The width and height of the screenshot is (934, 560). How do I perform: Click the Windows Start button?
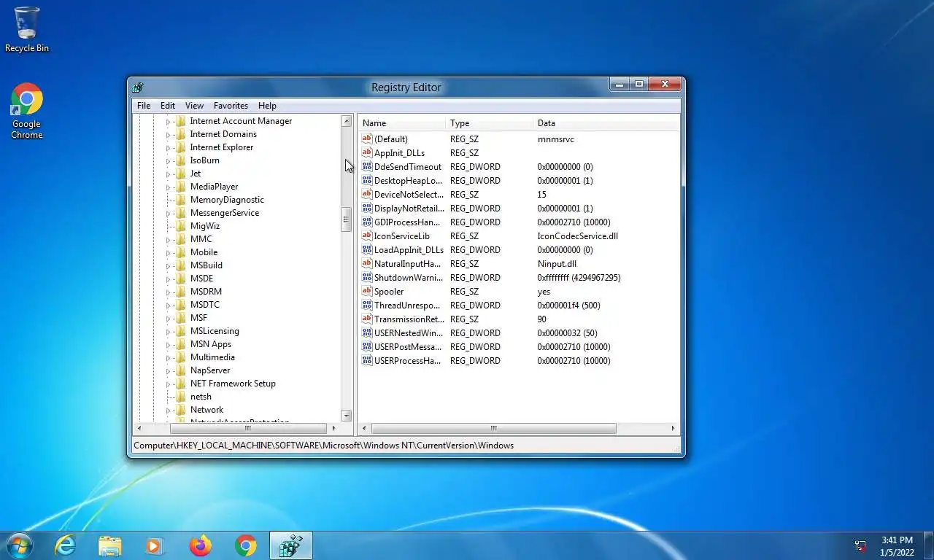click(18, 545)
